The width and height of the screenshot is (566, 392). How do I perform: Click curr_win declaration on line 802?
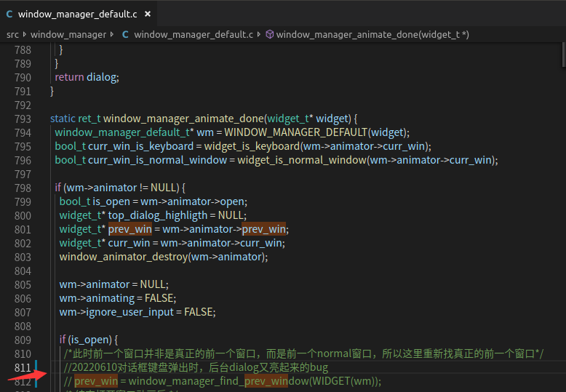129,243
